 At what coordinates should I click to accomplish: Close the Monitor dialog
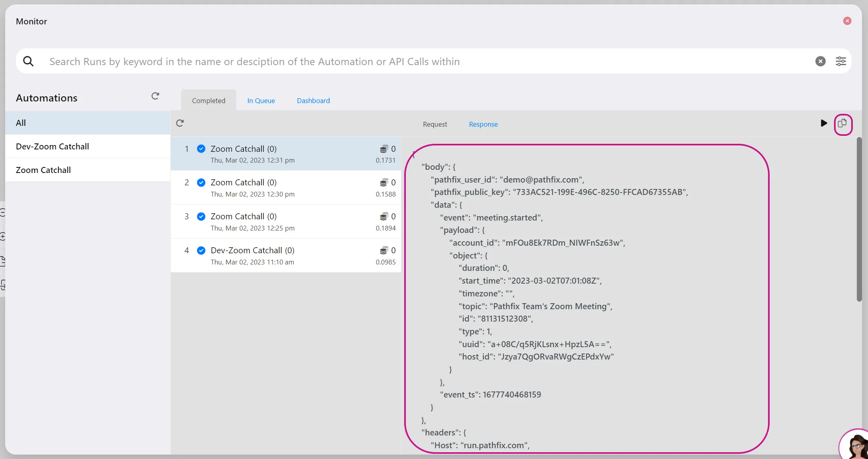coord(847,21)
